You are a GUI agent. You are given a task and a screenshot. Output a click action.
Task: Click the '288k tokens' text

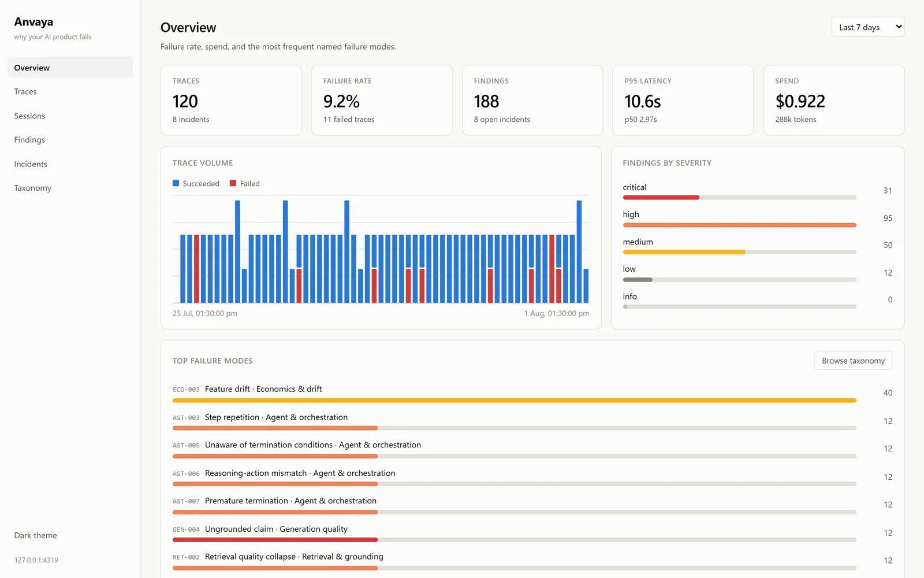(795, 120)
